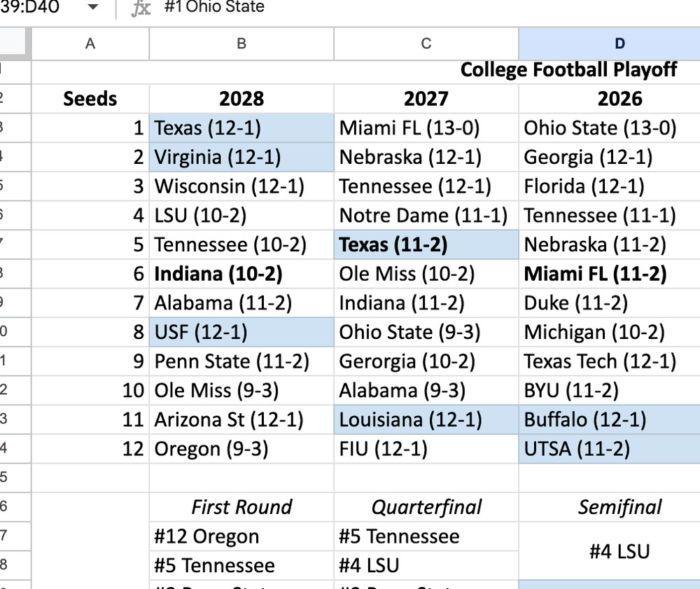700x589 pixels.
Task: Select column D header
Action: [619, 43]
